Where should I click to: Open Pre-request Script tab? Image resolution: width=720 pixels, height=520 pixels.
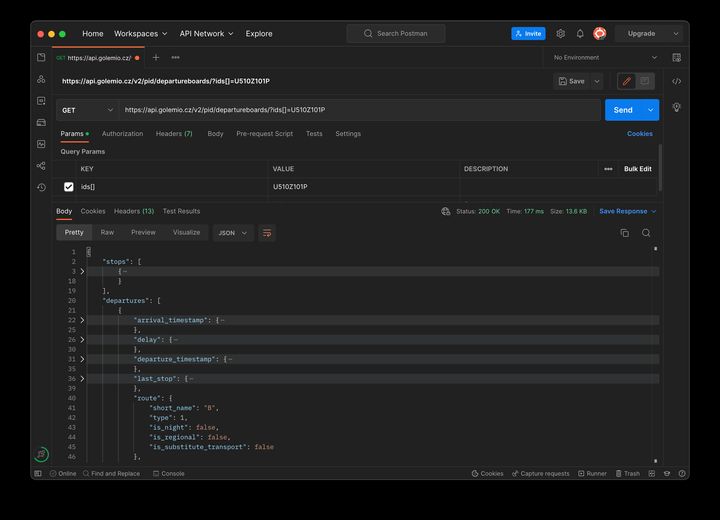click(x=264, y=134)
